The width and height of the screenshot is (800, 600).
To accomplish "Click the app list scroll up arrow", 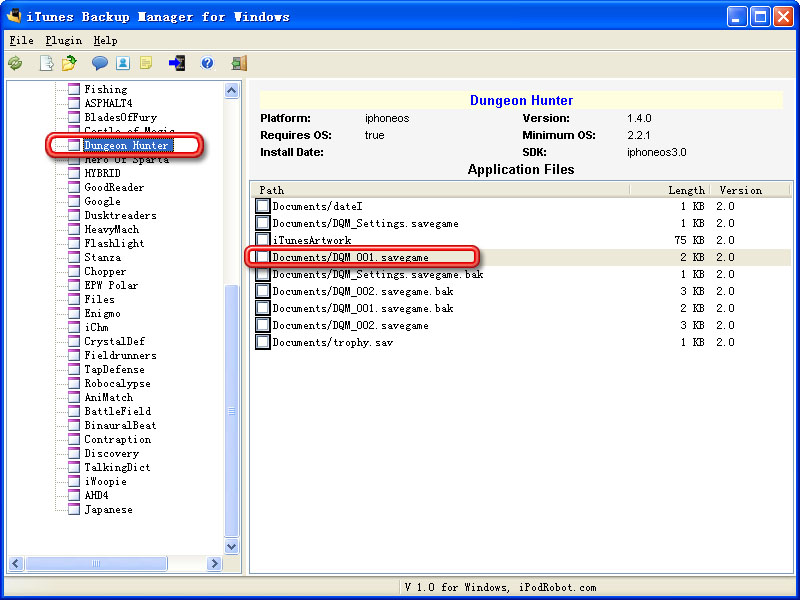I will pos(232,91).
